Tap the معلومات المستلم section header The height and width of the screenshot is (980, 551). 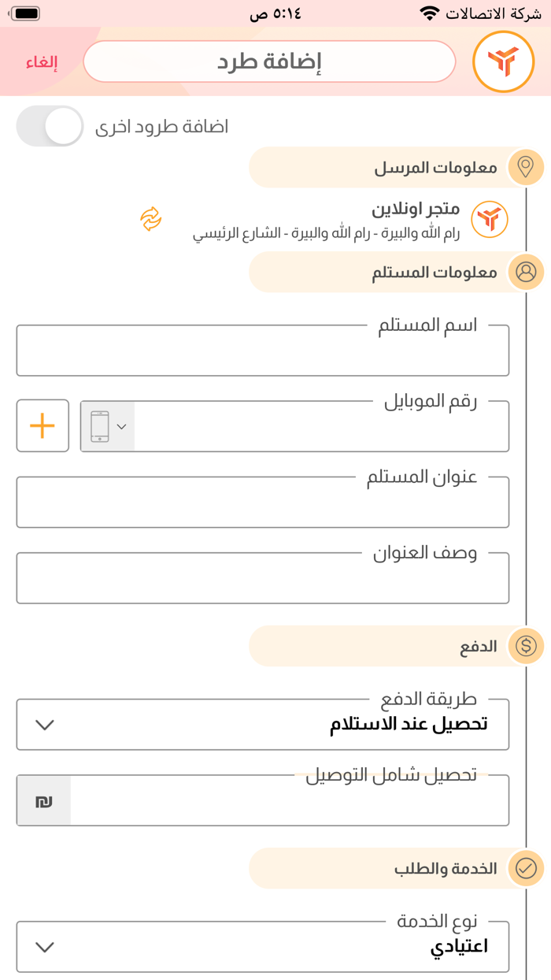[x=379, y=272]
